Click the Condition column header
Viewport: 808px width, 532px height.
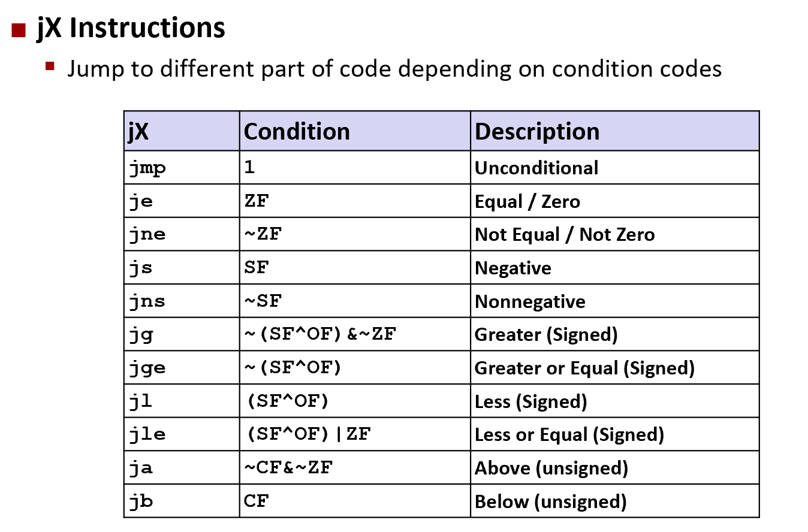[x=355, y=131]
